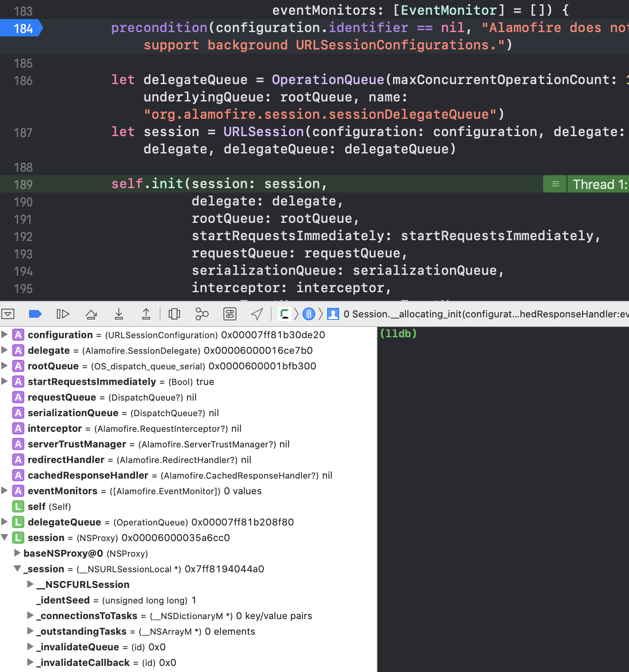Expand the delegateQueue variable
This screenshot has width=629, height=672.
4,522
